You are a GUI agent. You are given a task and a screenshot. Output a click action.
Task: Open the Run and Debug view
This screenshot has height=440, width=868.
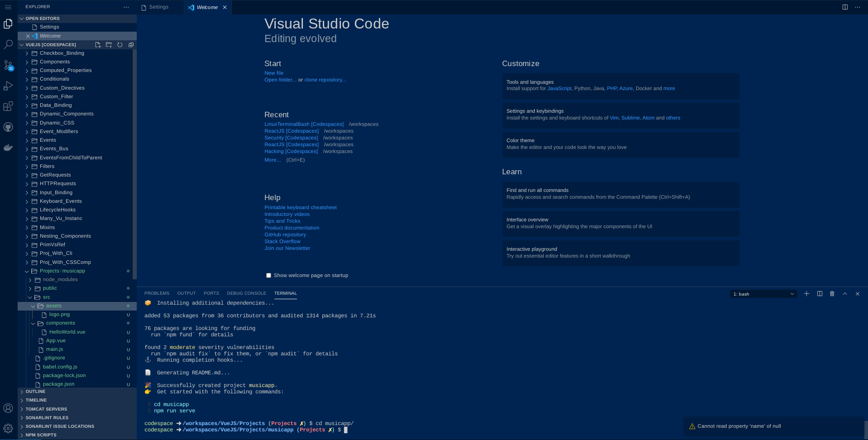coord(8,86)
